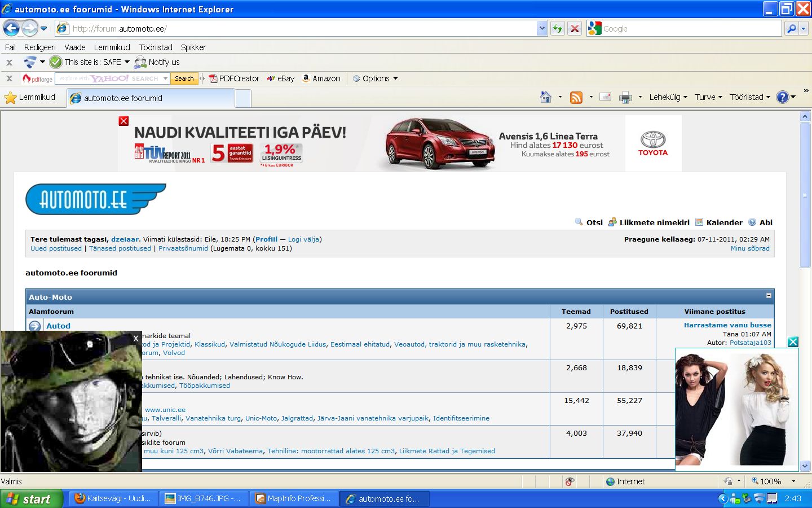This screenshot has width=812, height=508.
Task: Click the Home page icon
Action: point(545,97)
